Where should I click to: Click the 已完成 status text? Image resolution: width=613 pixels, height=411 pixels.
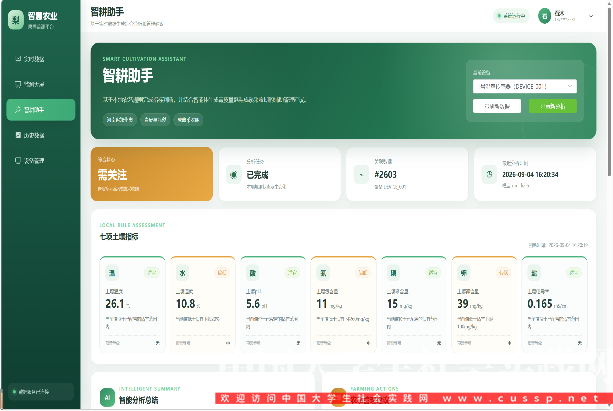257,175
